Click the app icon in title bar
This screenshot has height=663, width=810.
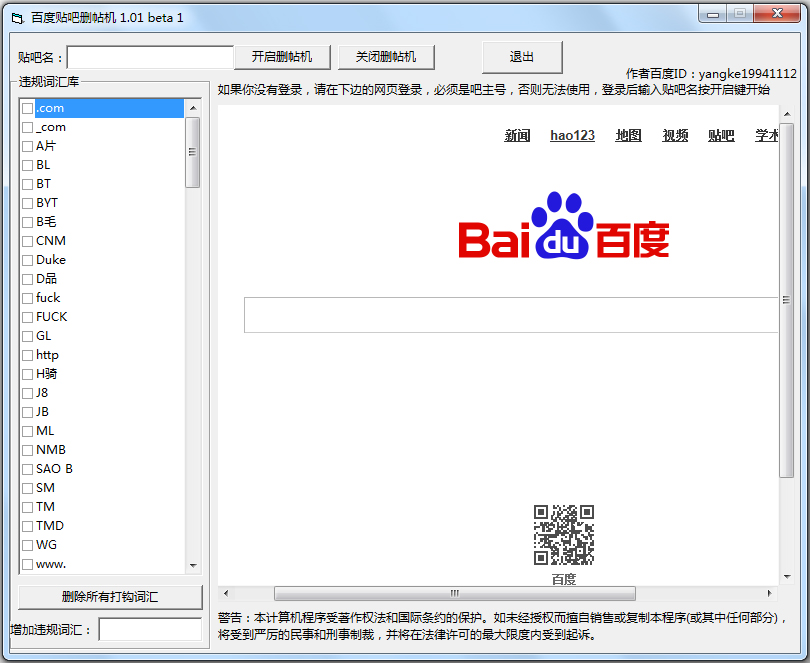pyautogui.click(x=17, y=19)
